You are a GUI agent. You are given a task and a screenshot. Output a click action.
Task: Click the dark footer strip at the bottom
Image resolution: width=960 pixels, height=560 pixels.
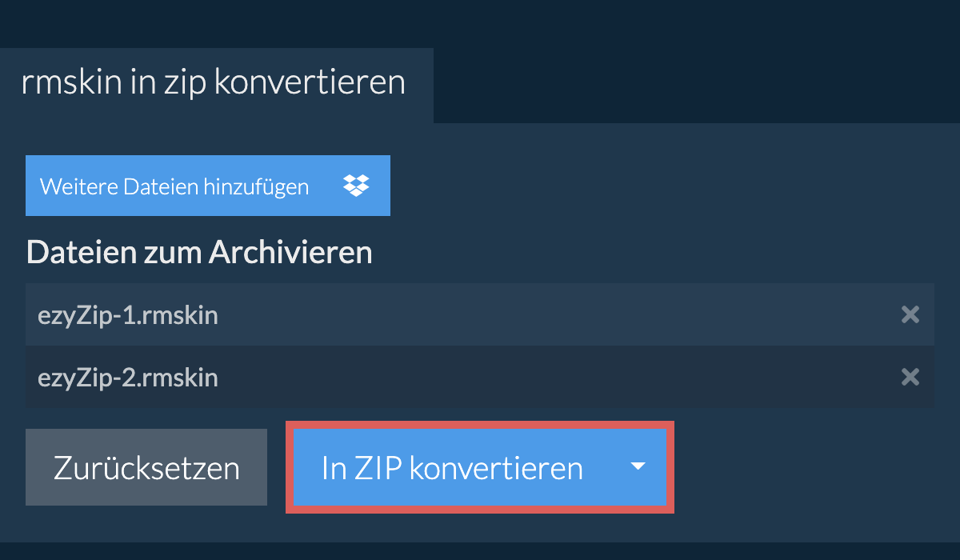point(480,551)
